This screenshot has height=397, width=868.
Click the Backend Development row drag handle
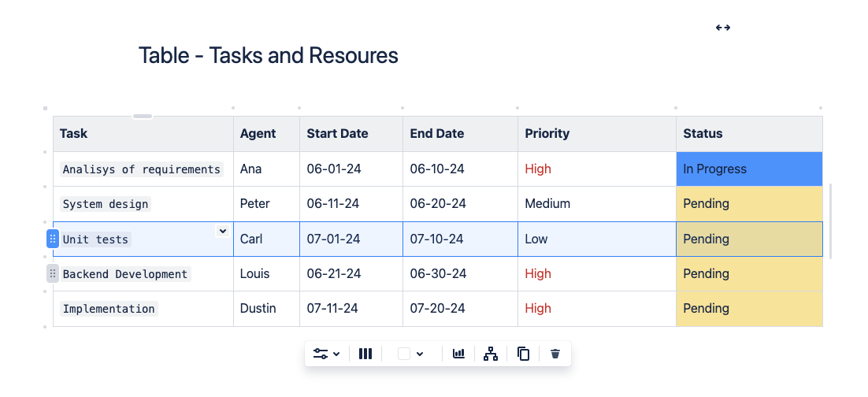pyautogui.click(x=53, y=274)
